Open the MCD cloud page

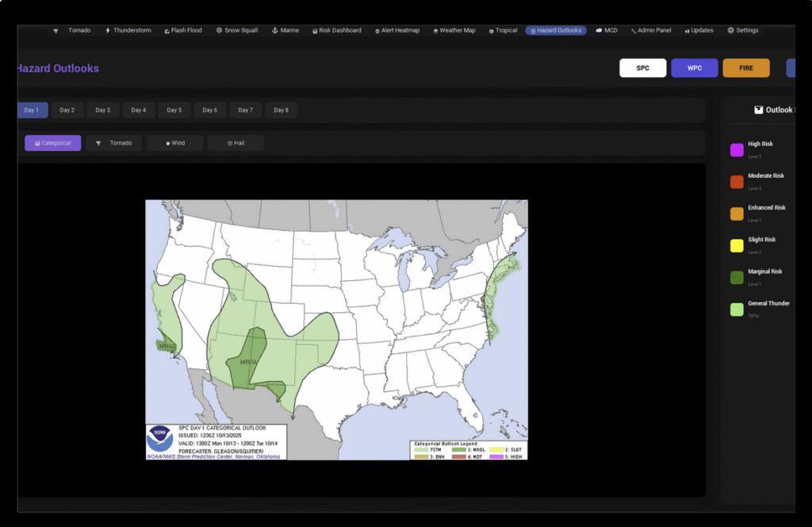click(607, 31)
